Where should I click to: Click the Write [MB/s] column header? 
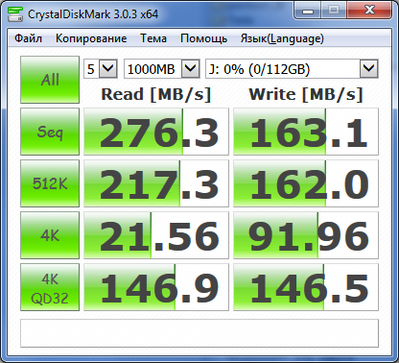click(x=306, y=95)
